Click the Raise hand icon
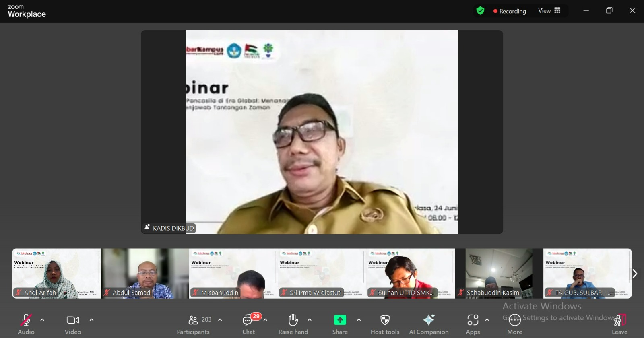This screenshot has height=338, width=644. point(293,320)
